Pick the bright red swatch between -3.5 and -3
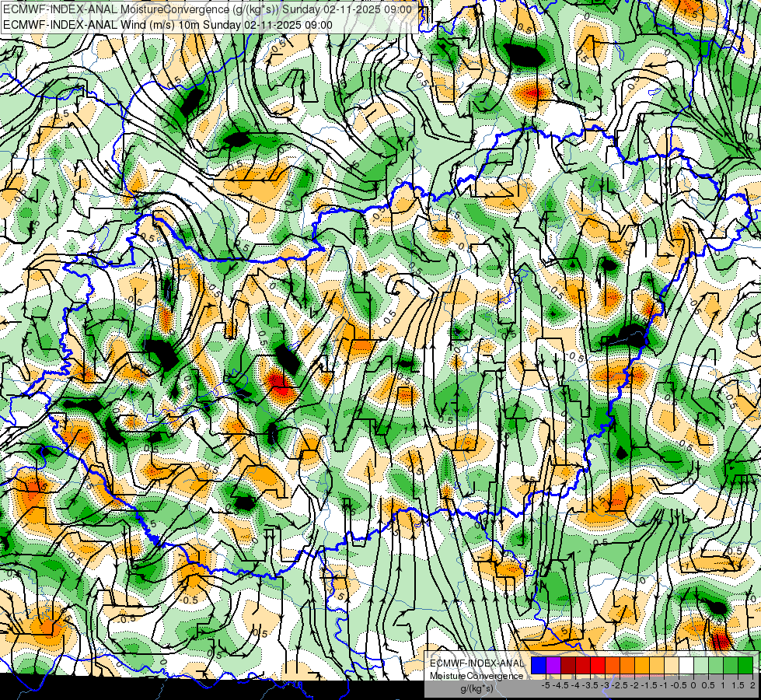Image resolution: width=761 pixels, height=700 pixels. 598,665
